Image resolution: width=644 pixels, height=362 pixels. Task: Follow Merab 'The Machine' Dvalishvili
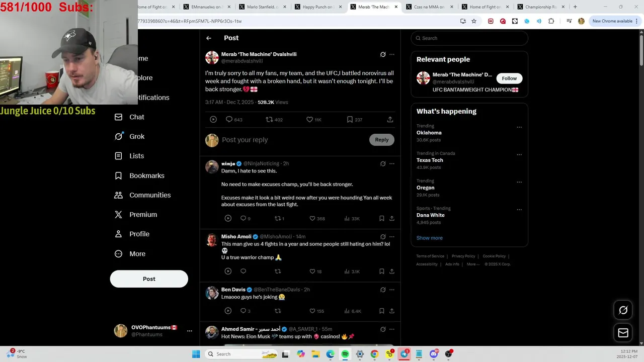click(x=509, y=78)
